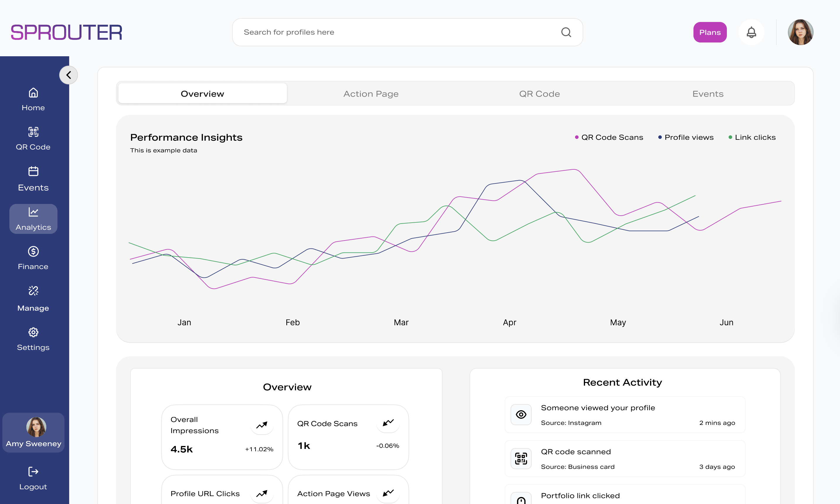Click Logout at the sidebar bottom

(x=33, y=476)
